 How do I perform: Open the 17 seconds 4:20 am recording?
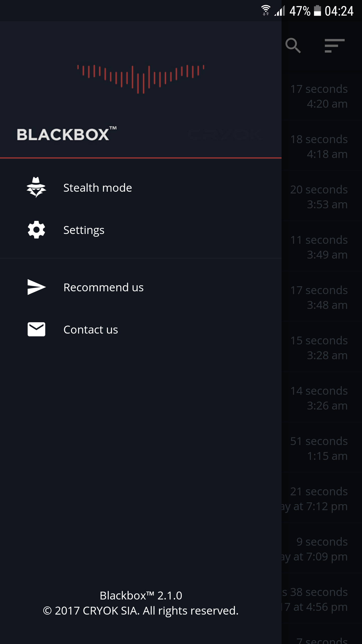(322, 96)
